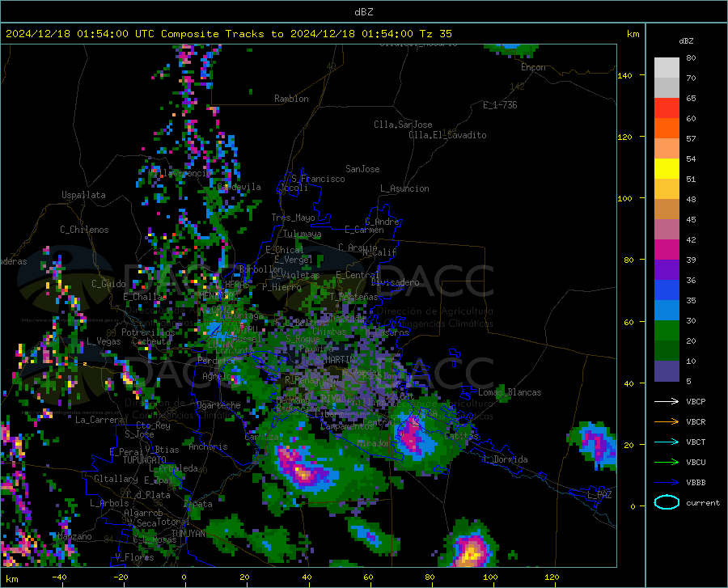Click the 0 km tick on right axis

tap(633, 506)
